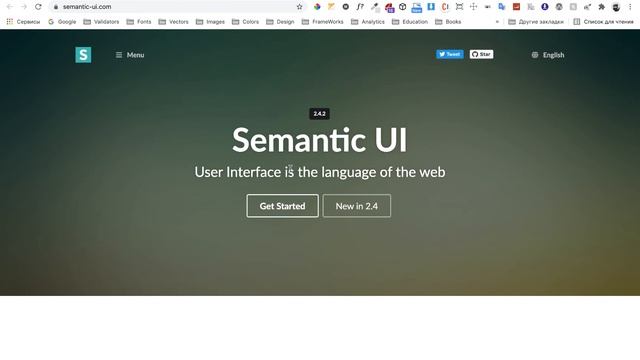
Task: Click the screenshot capture frame extension icon
Action: tap(459, 7)
